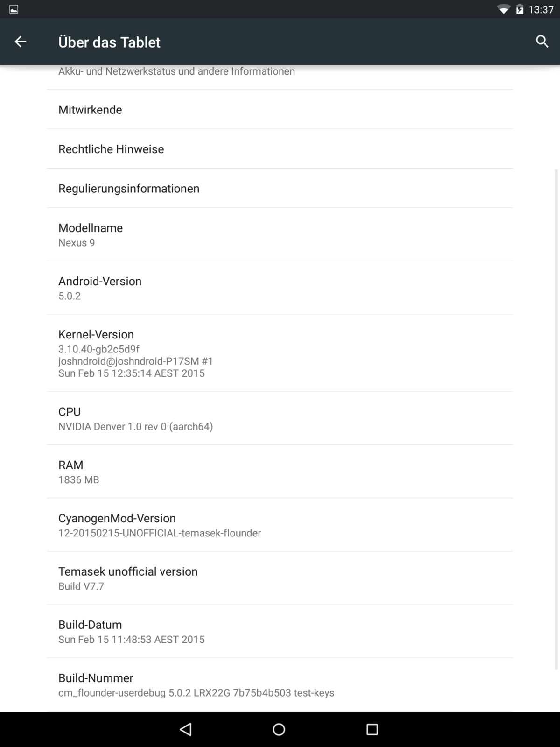Tap the Modellname Nexus 9 entry
Viewport: 560px width, 747px height.
pos(280,235)
